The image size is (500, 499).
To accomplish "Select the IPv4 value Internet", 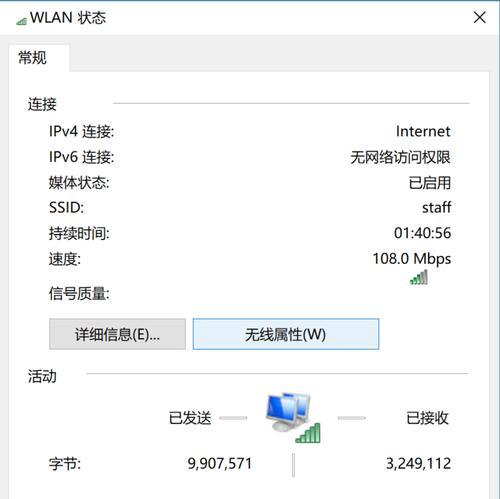I will point(423,131).
